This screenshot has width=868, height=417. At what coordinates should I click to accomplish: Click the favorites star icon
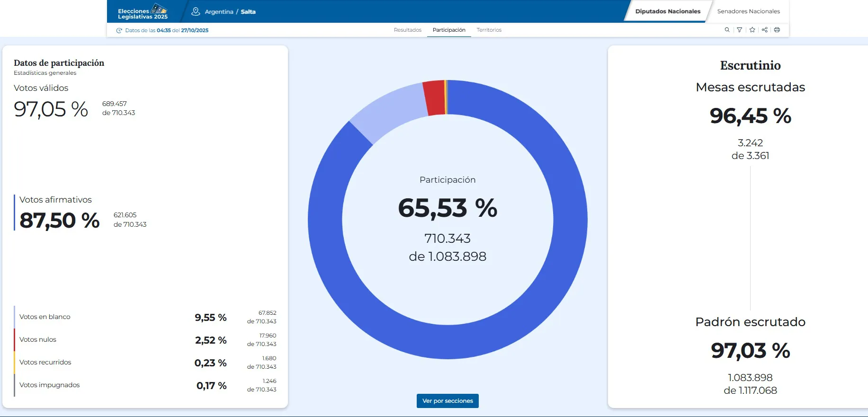click(752, 30)
